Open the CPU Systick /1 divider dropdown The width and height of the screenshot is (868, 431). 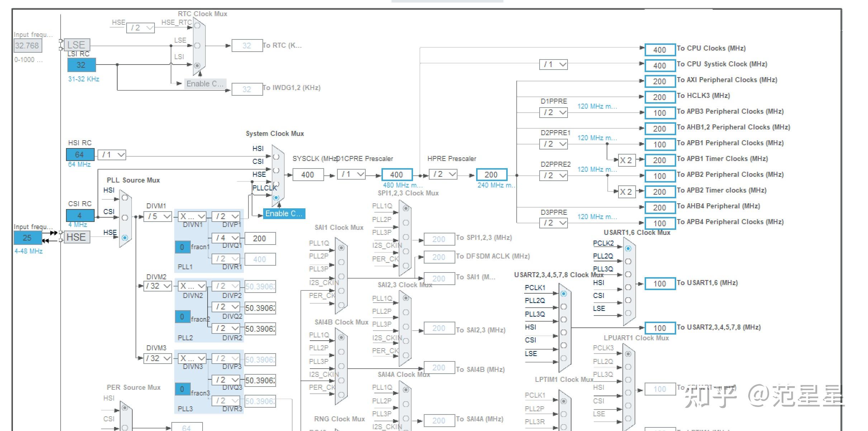(x=554, y=65)
